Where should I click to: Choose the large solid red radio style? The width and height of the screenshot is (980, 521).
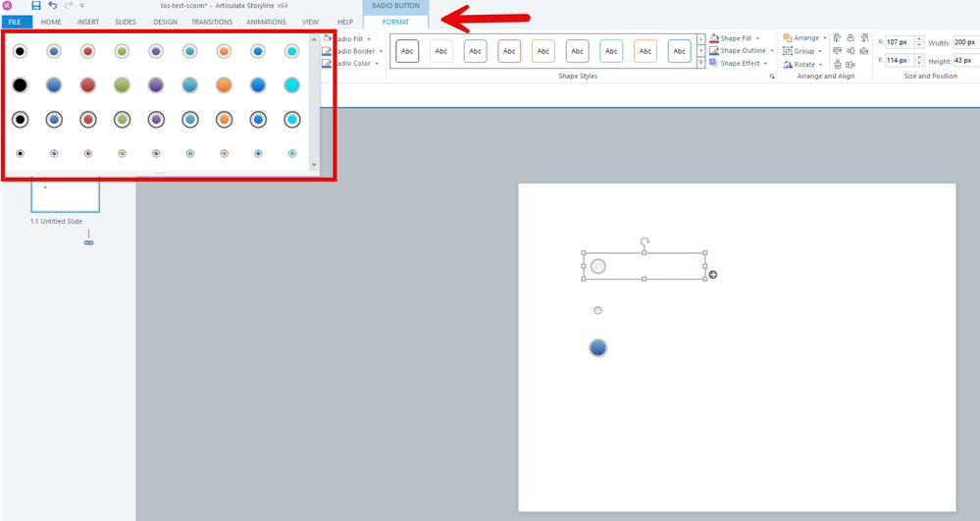pos(88,85)
